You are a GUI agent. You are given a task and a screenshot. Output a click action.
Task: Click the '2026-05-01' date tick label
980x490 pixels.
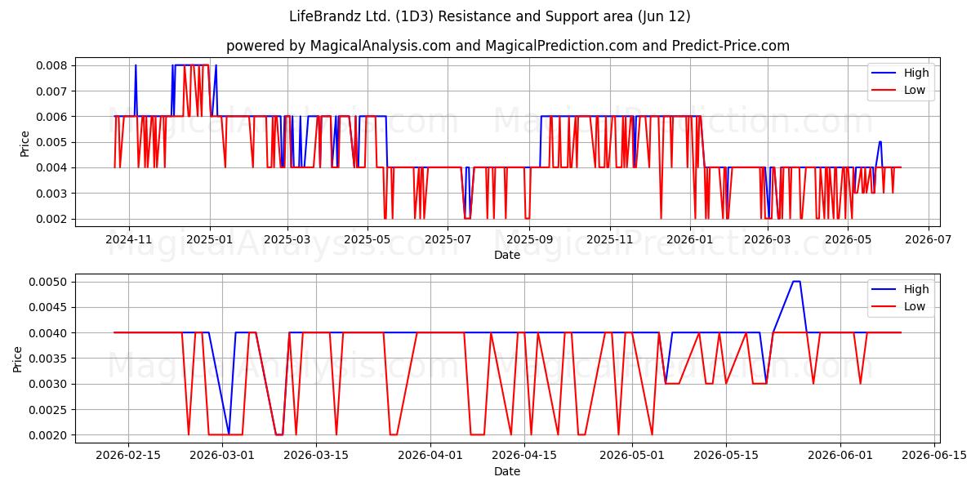click(632, 456)
